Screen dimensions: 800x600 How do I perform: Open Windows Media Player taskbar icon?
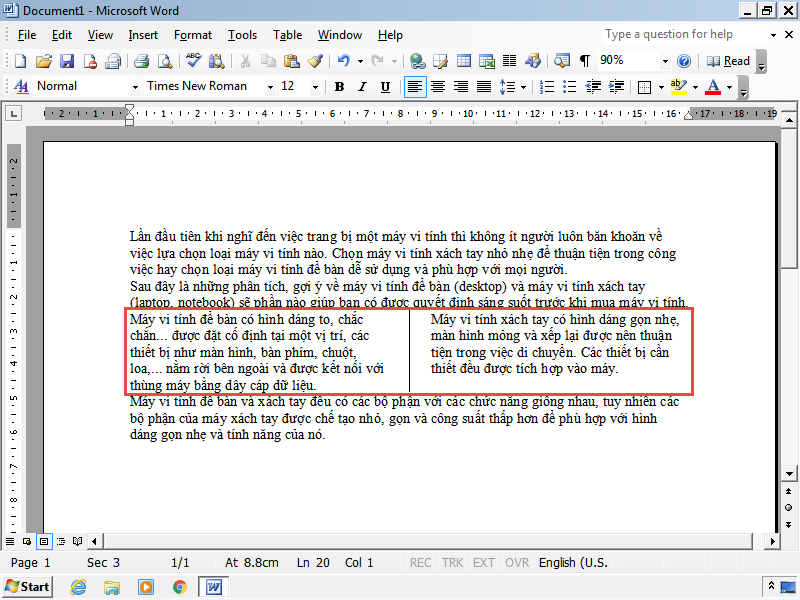point(146,587)
